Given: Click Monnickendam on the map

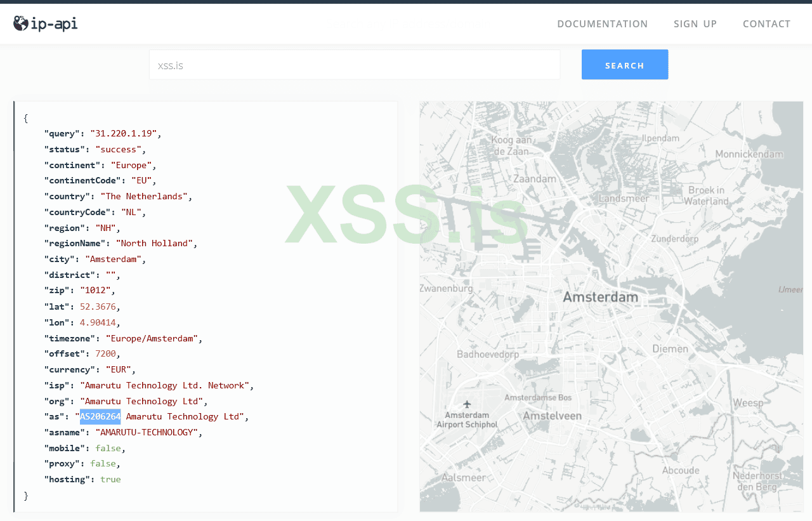Looking at the screenshot, I should tap(750, 154).
